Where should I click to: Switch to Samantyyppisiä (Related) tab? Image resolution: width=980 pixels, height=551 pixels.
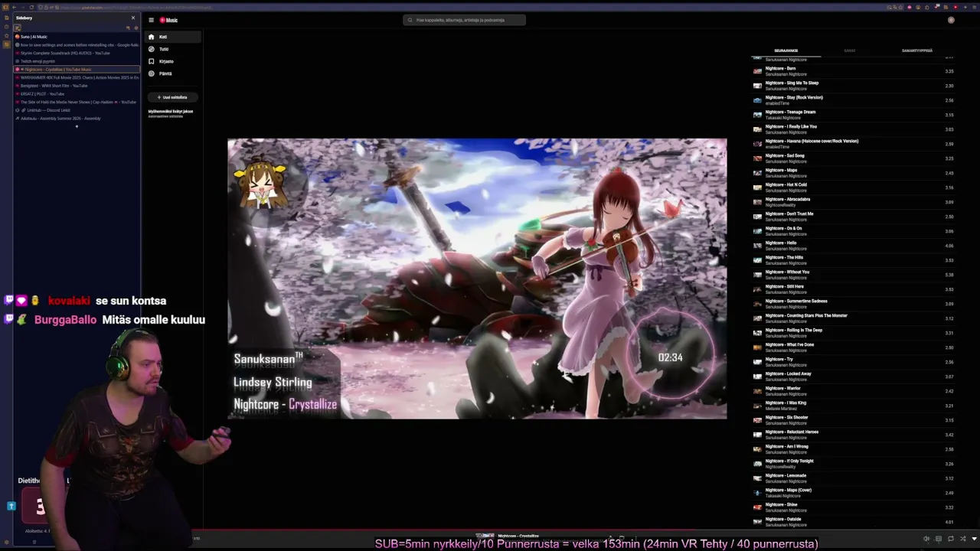pos(916,51)
